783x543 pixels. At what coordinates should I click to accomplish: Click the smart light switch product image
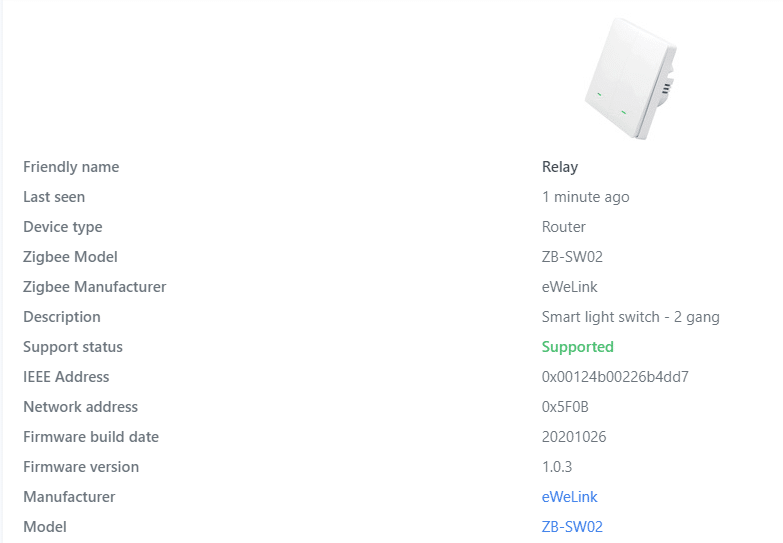click(x=631, y=79)
